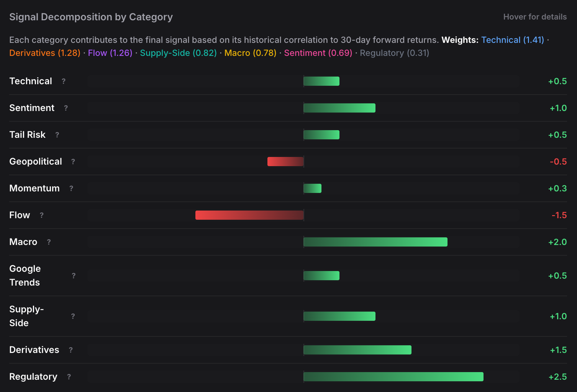Open the Tail Risk help tooltip

click(x=57, y=135)
